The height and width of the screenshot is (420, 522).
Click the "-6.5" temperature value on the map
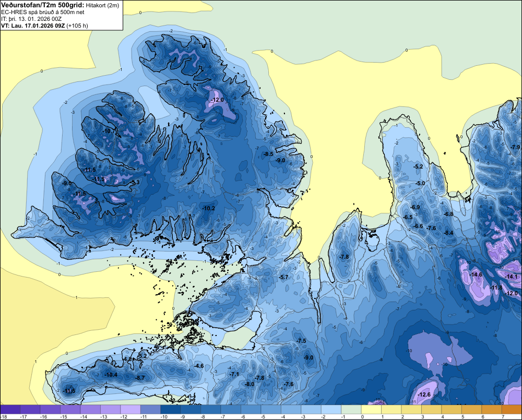408,217
